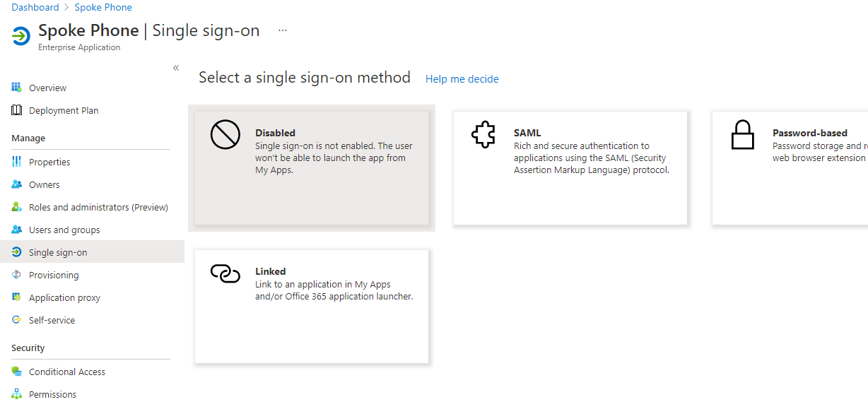This screenshot has height=409, width=868.
Task: Choose the Linked sign-on method card
Action: pyautogui.click(x=312, y=307)
